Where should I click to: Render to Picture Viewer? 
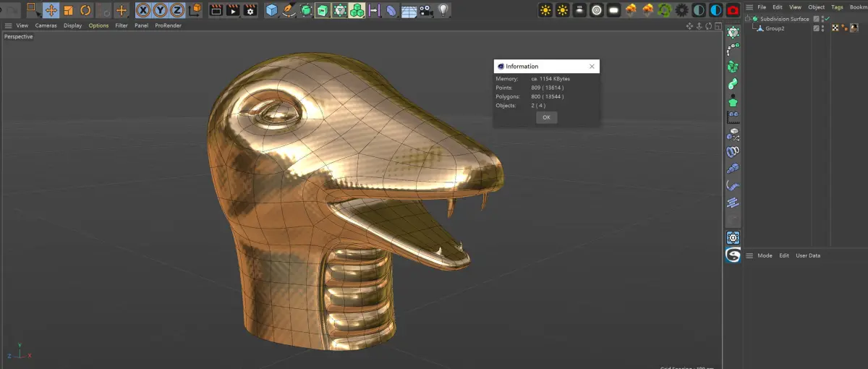click(x=233, y=10)
